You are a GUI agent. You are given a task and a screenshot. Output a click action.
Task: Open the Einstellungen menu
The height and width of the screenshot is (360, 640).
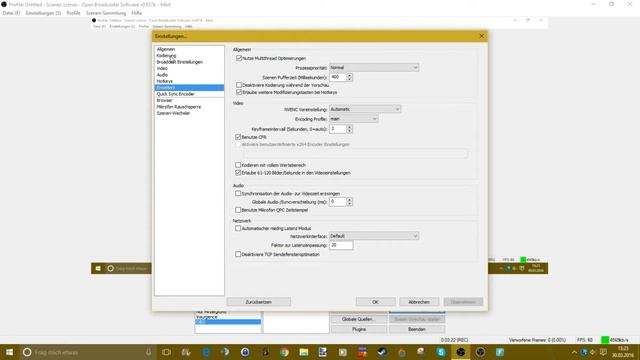click(43, 13)
